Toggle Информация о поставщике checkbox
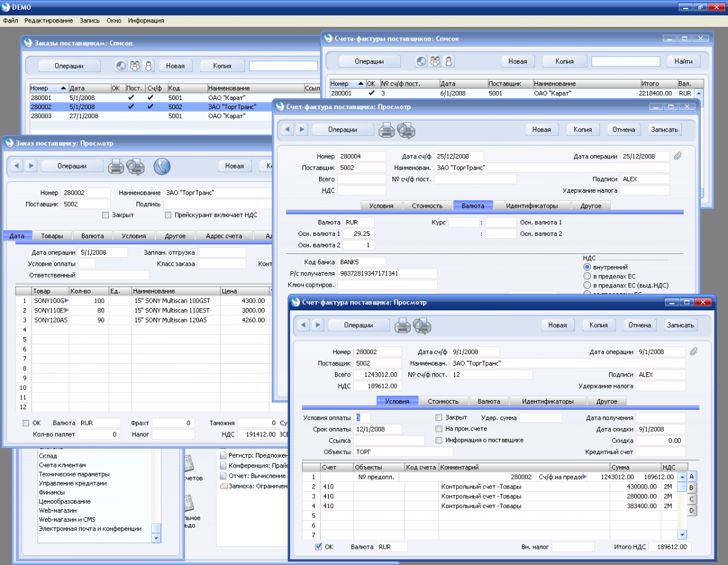 coord(439,440)
